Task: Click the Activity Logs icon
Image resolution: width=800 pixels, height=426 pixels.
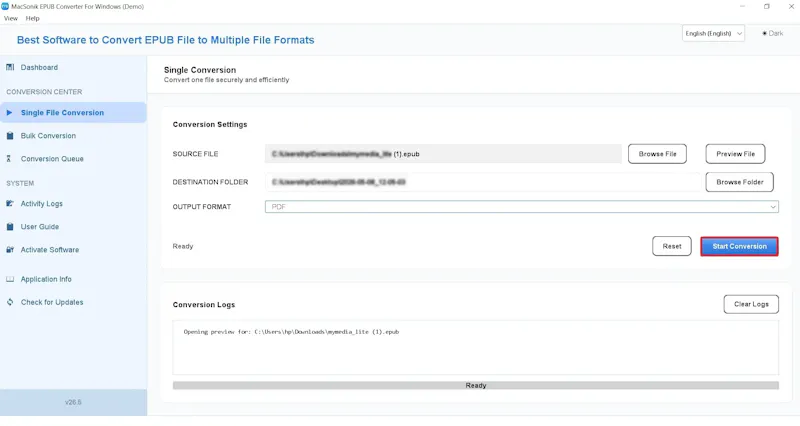Action: click(10, 204)
